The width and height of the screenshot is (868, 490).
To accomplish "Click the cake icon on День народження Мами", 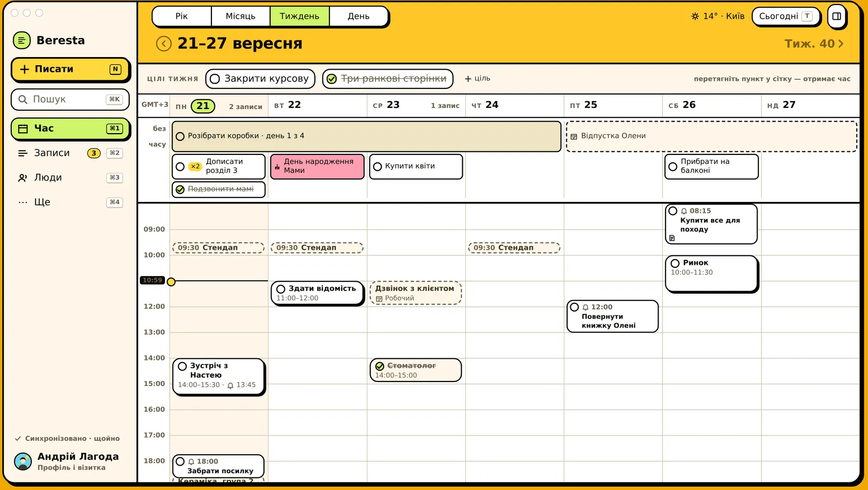I will pyautogui.click(x=277, y=167).
